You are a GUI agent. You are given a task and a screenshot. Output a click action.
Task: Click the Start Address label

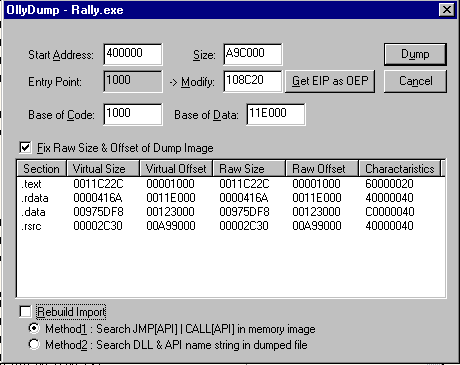(61, 55)
